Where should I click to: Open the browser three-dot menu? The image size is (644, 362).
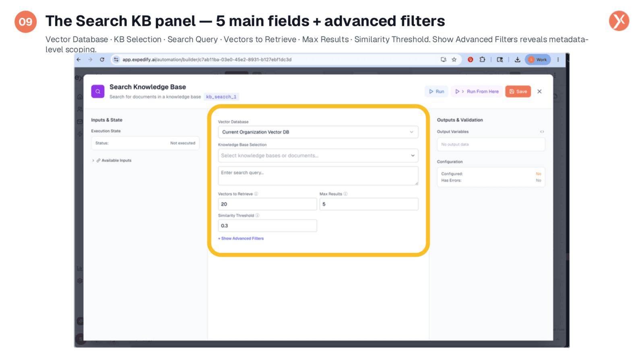pyautogui.click(x=558, y=60)
